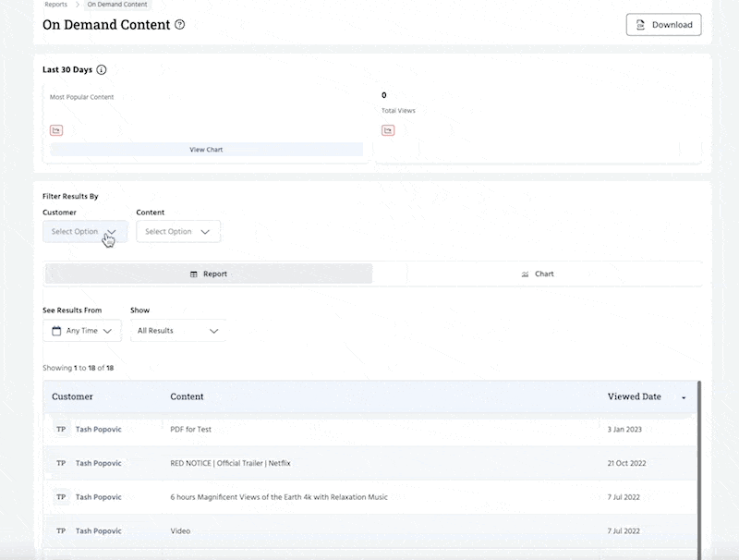Click the red icon under Total Views
739x560 pixels.
388,130
